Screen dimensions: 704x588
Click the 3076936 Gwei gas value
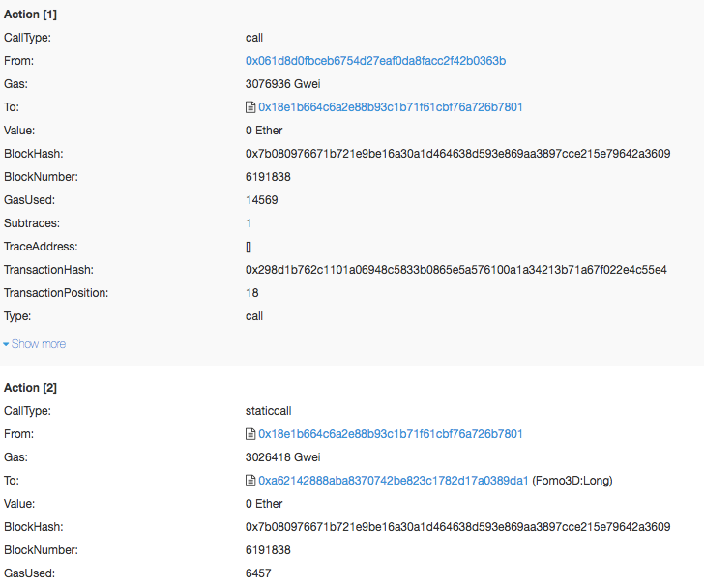(282, 84)
